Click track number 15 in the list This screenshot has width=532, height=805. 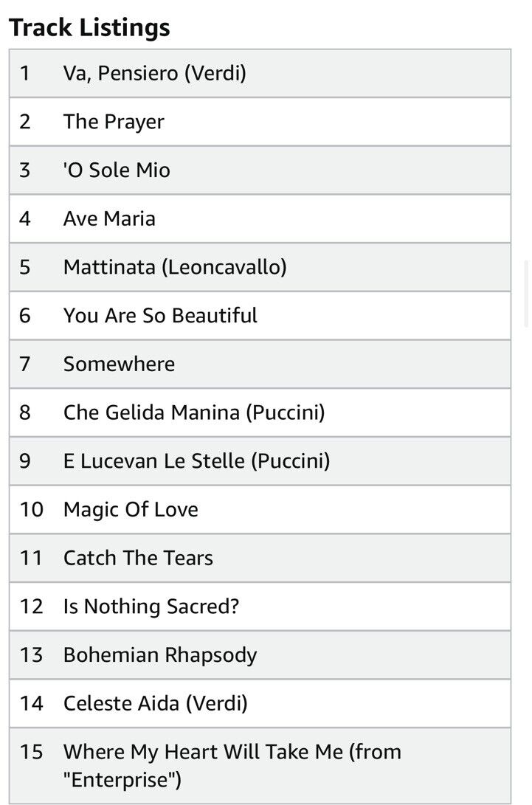31,752
